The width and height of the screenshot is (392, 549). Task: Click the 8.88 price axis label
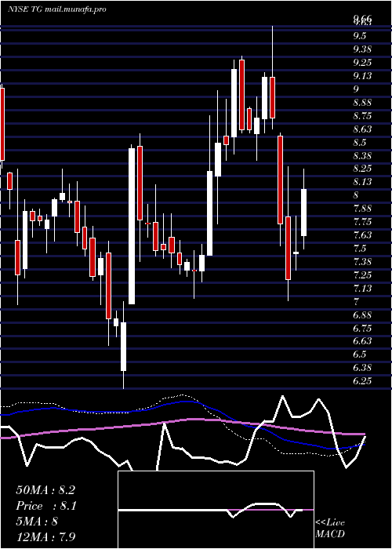[362, 103]
